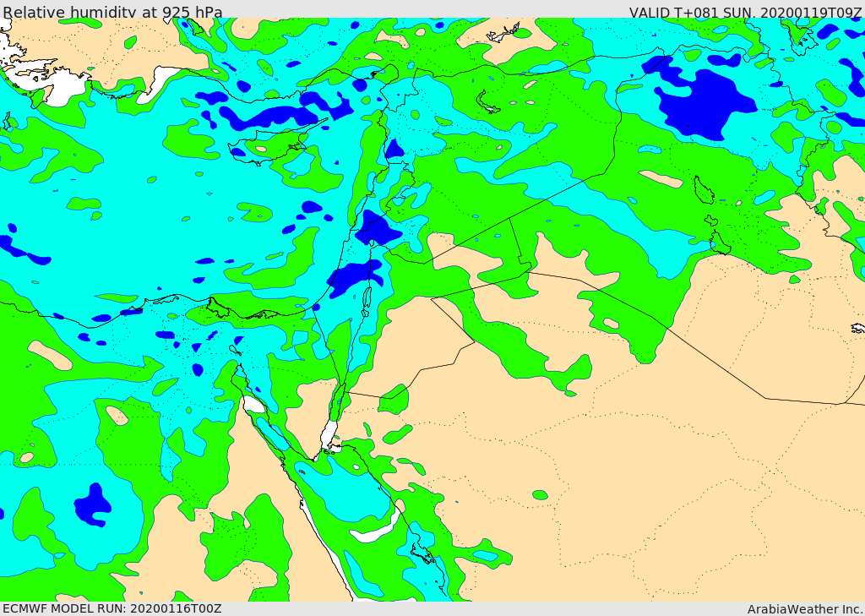865x616 pixels.
Task: Click the 'VALID T+081 SUN. 20200119T09Z' label
Action: [x=745, y=12]
